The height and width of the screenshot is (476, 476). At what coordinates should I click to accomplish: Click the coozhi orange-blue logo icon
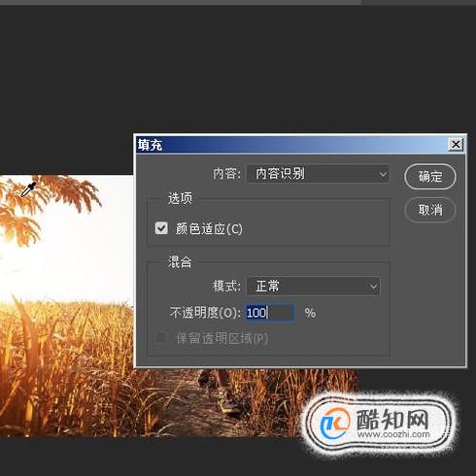tap(334, 424)
